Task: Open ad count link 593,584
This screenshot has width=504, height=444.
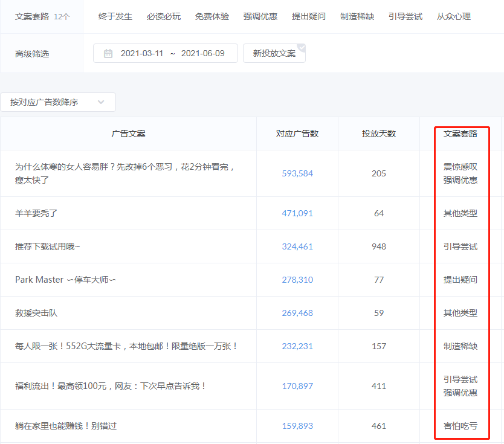Action: click(297, 173)
